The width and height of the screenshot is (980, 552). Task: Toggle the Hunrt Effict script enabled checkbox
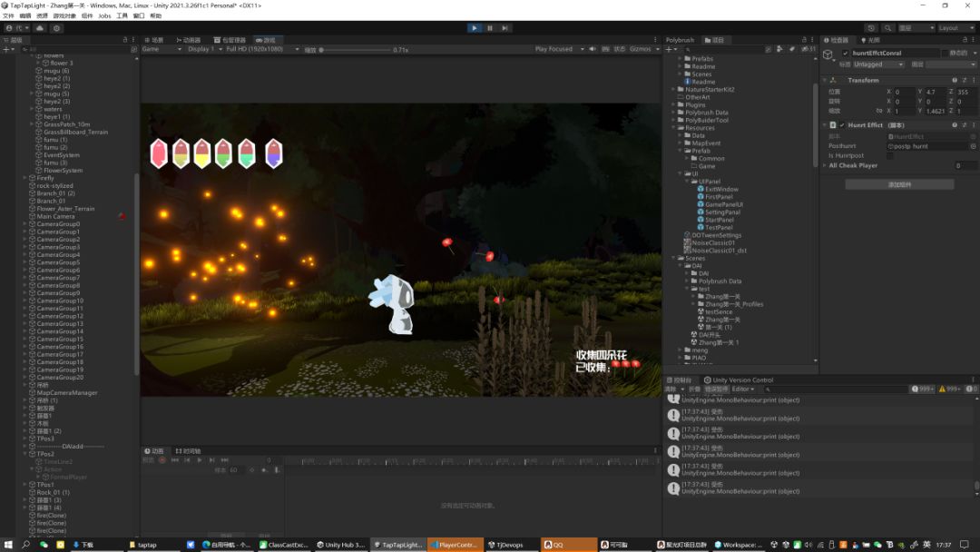[x=842, y=125]
